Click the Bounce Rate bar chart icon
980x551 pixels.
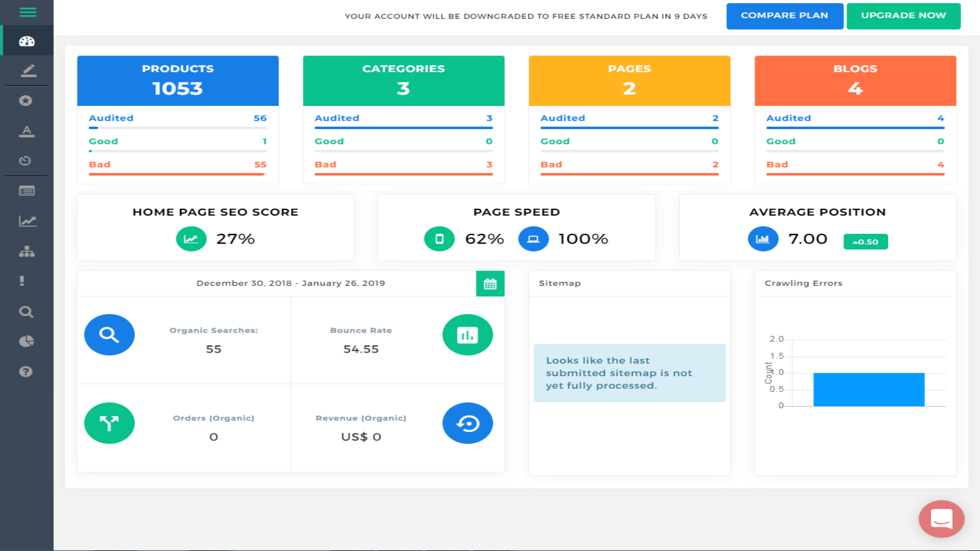pyautogui.click(x=467, y=335)
